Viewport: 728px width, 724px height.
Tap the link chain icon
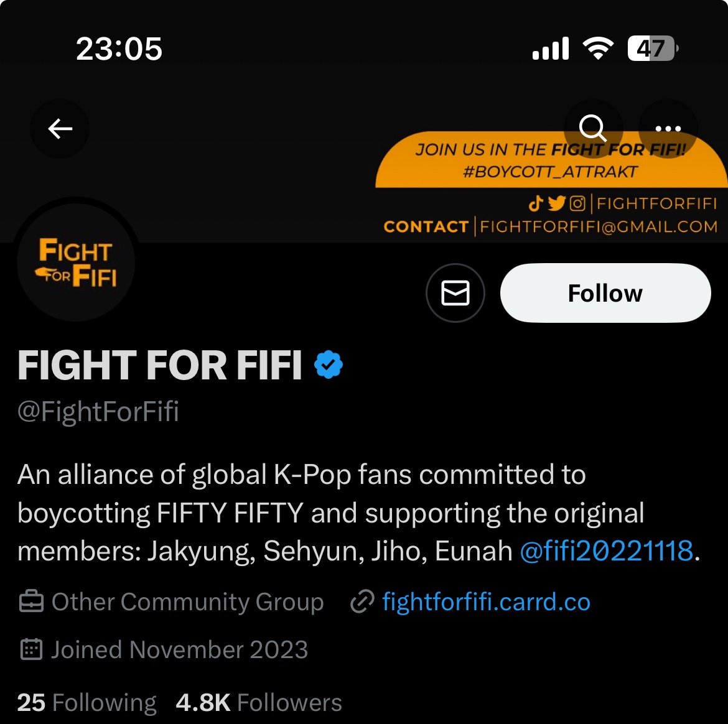(362, 601)
